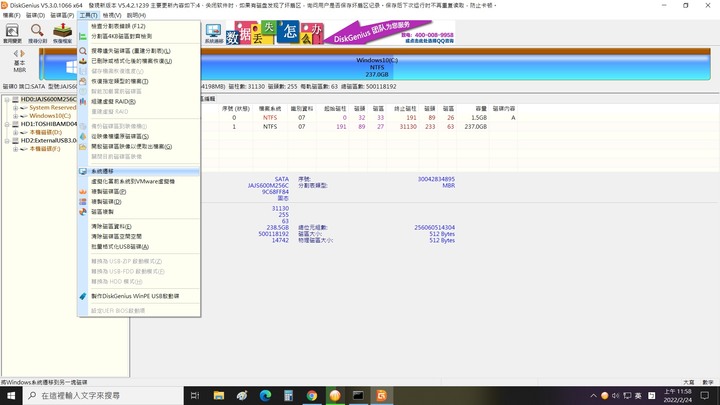This screenshot has width=720, height=405.
Task: Choose build virtual RAID menu item
Action: (139, 101)
